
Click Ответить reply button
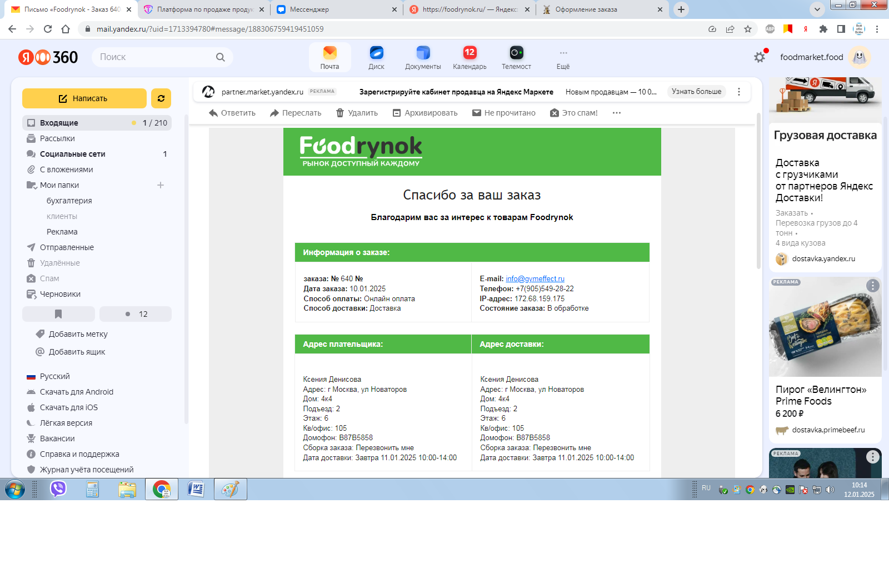tap(232, 113)
